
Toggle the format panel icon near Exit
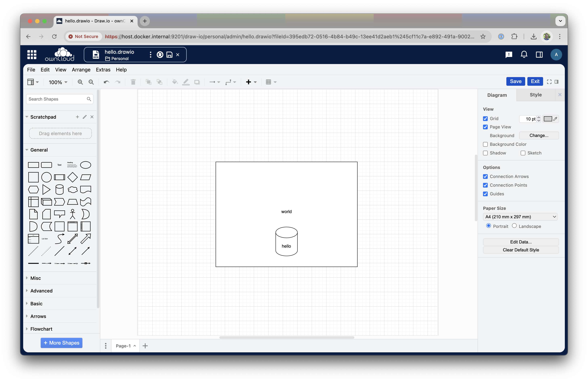tap(556, 82)
